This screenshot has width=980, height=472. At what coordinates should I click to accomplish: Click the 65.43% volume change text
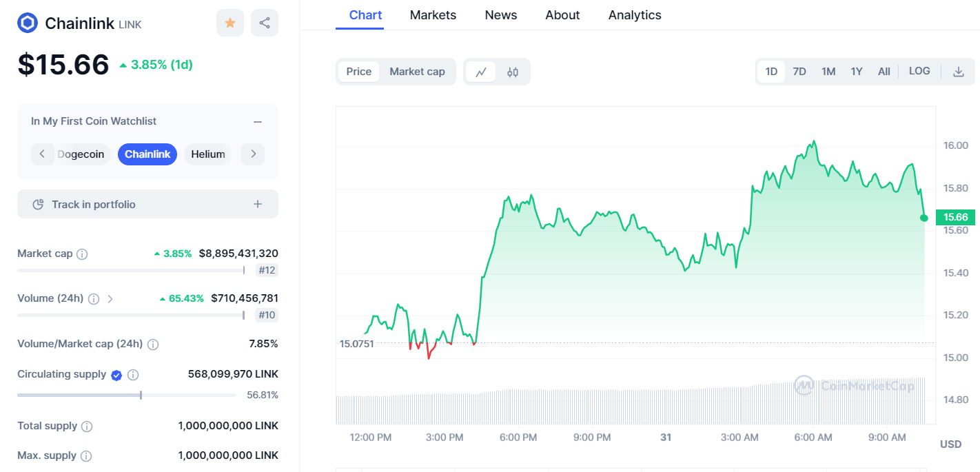181,298
